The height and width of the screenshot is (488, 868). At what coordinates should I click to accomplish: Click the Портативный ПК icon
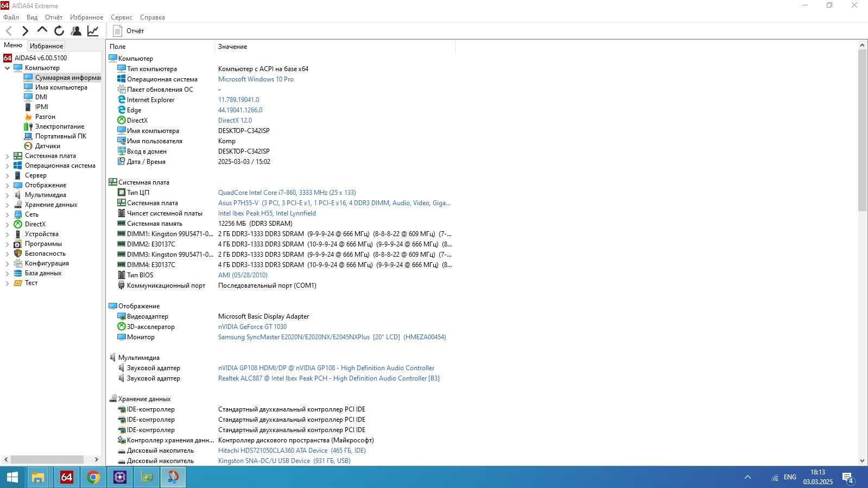(28, 136)
